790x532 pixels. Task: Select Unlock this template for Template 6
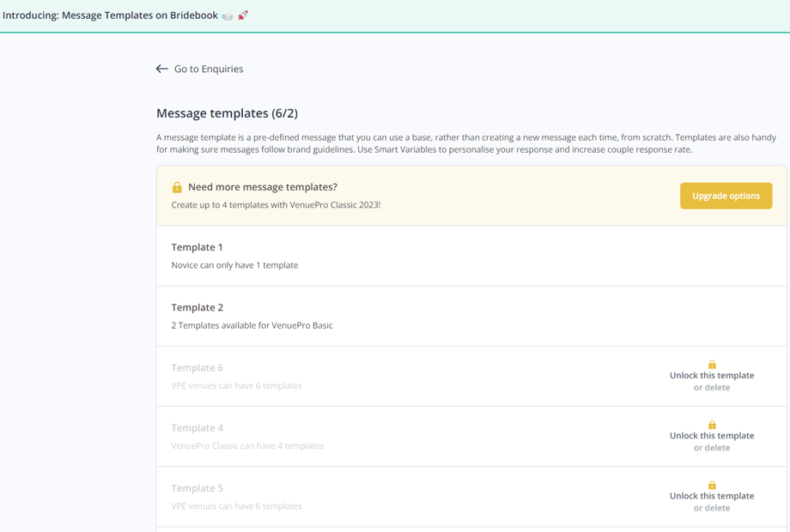tap(712, 376)
